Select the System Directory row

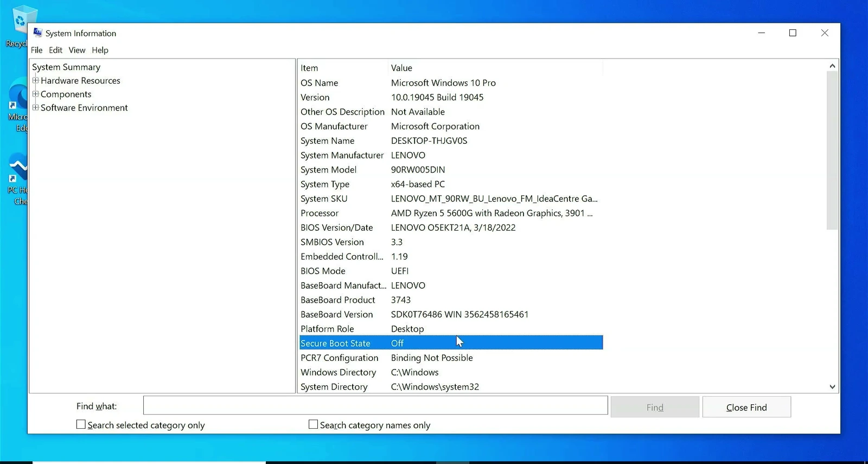451,386
